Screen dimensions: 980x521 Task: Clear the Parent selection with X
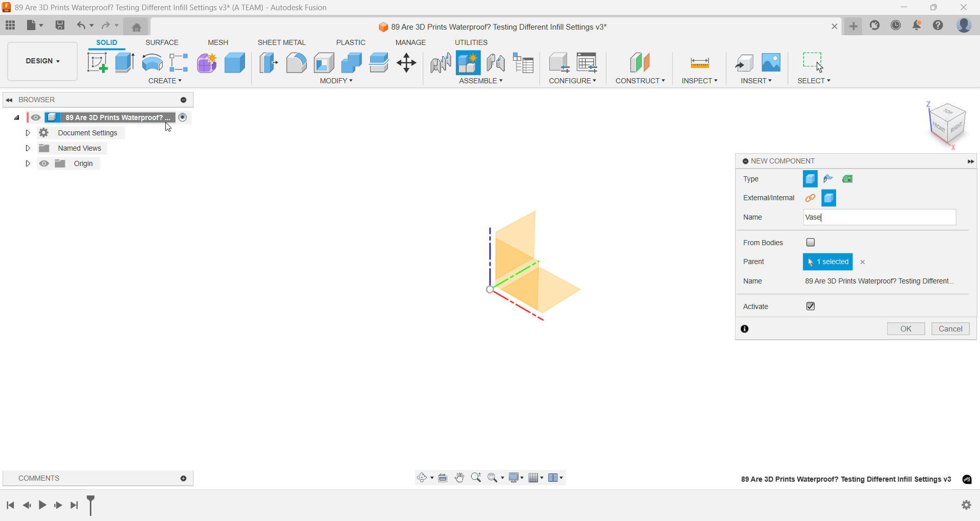863,262
